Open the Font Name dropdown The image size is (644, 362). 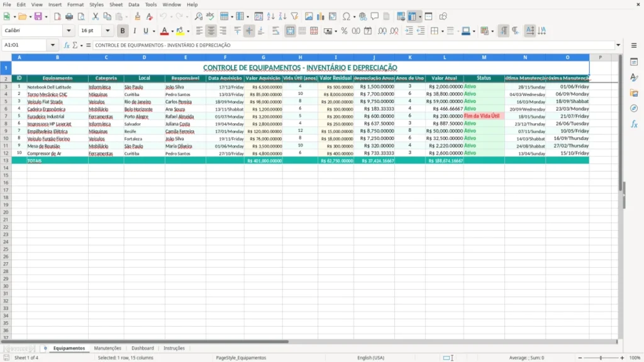coord(69,30)
